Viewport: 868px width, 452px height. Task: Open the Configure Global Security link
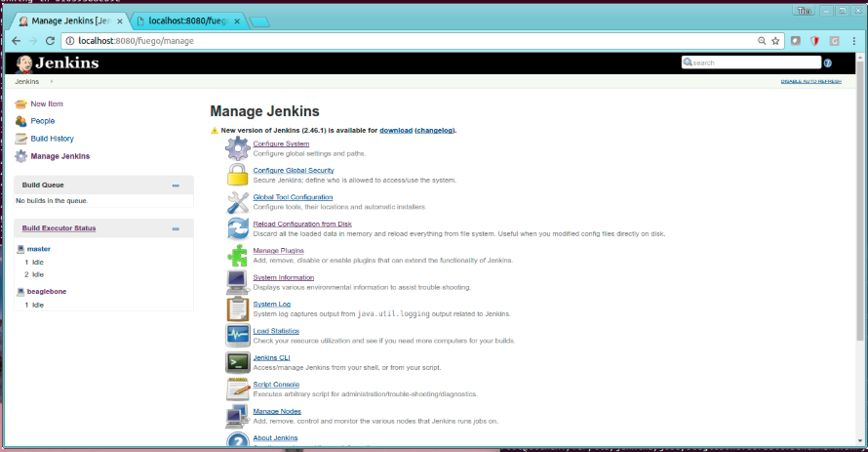click(294, 170)
